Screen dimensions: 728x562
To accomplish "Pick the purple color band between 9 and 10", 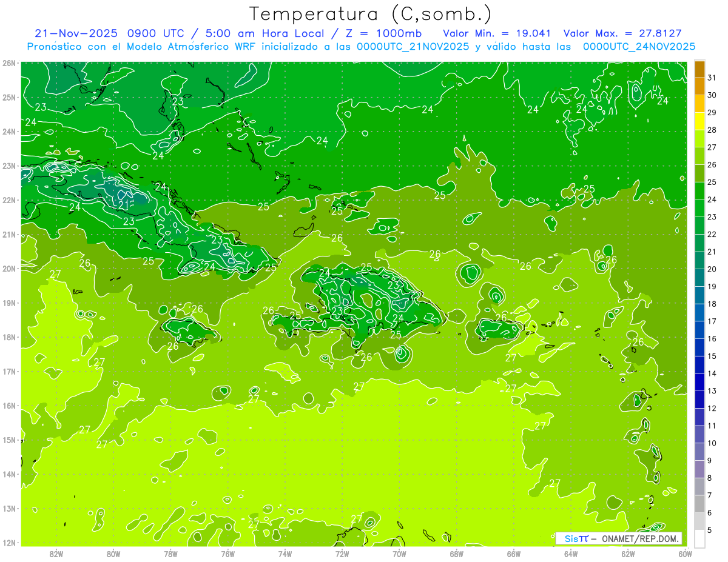I will tap(699, 452).
